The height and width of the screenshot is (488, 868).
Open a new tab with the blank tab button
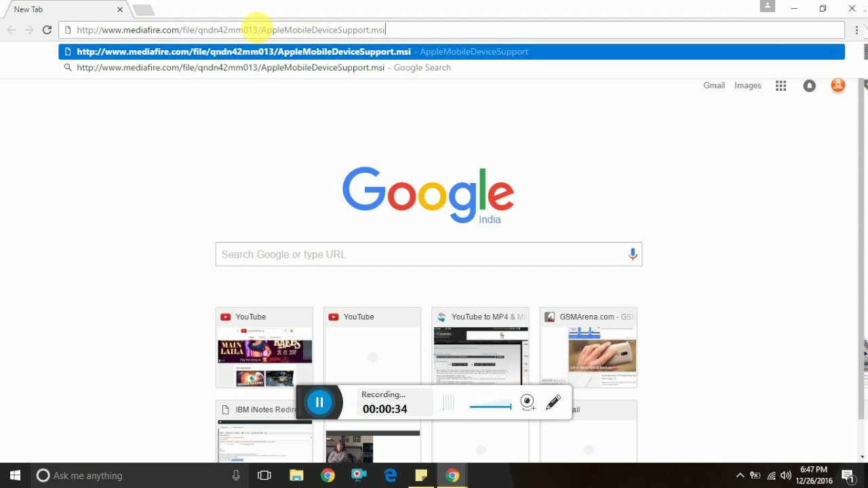pos(143,9)
